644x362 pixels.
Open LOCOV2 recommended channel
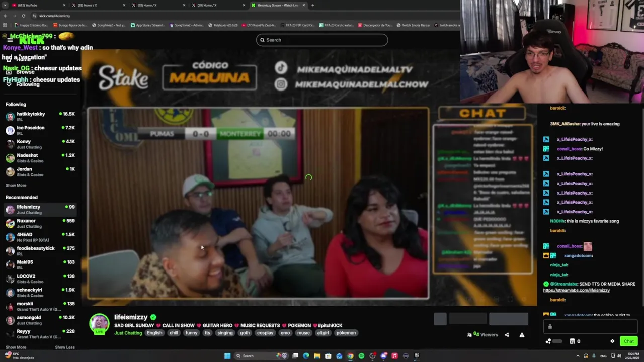coord(40,279)
